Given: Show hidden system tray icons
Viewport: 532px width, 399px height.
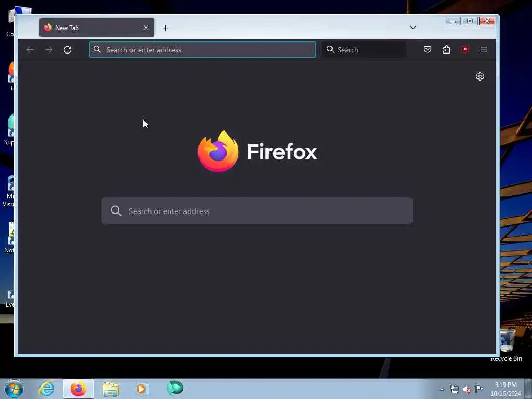Looking at the screenshot, I should (442, 389).
